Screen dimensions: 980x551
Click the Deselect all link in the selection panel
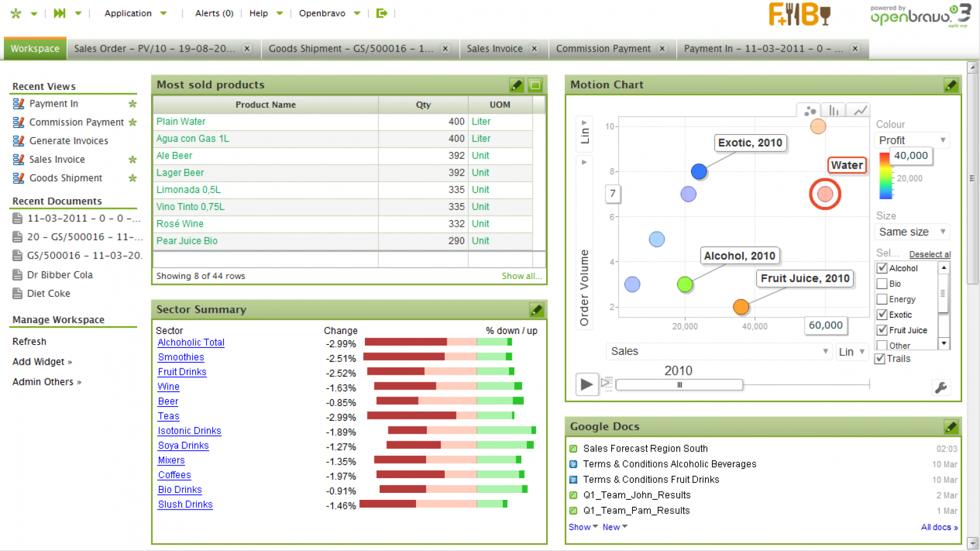(x=930, y=253)
